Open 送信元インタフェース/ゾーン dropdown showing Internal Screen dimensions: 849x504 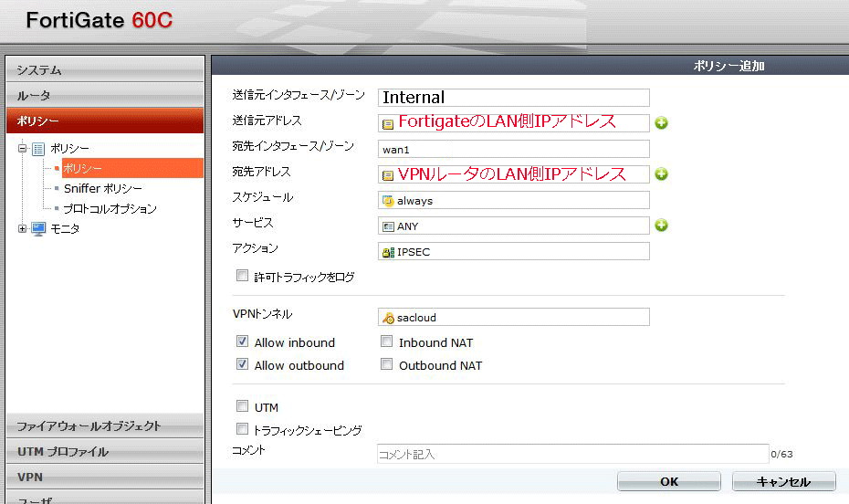513,98
